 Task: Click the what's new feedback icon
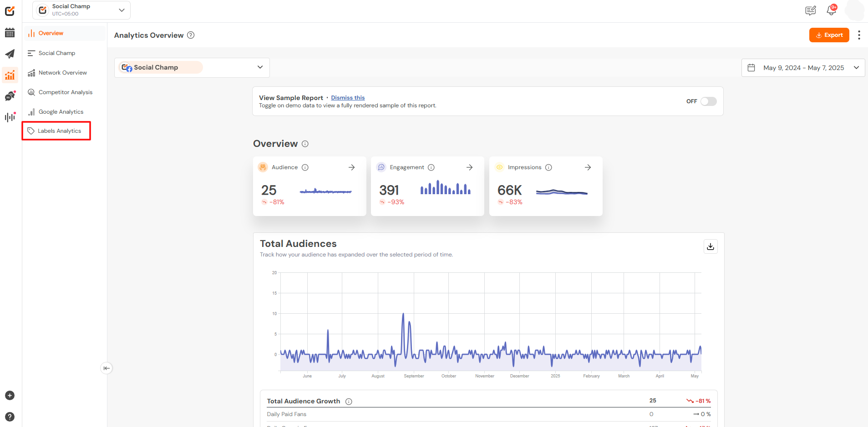(x=811, y=10)
